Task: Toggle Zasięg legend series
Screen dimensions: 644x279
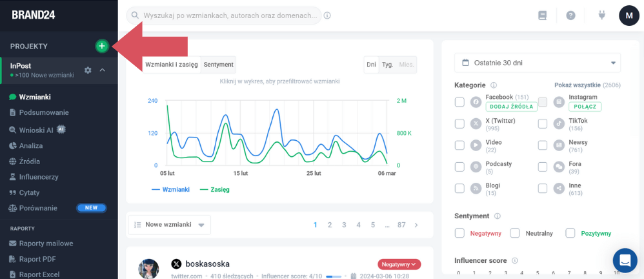Action: [214, 190]
